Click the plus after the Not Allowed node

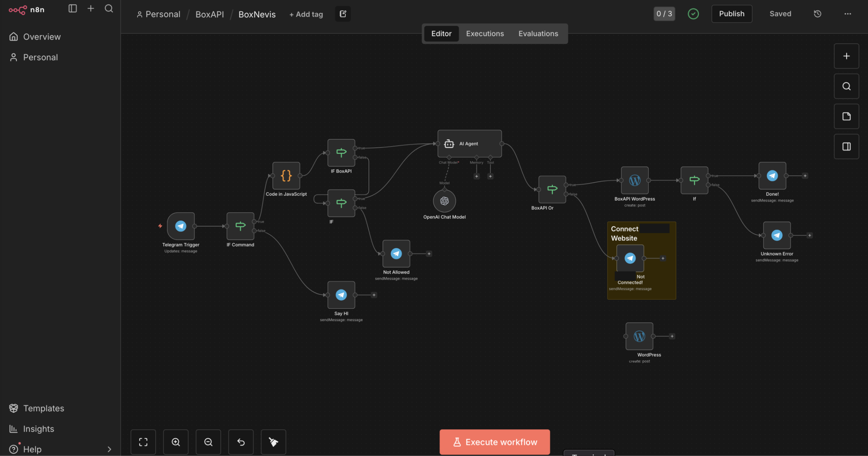coord(429,254)
